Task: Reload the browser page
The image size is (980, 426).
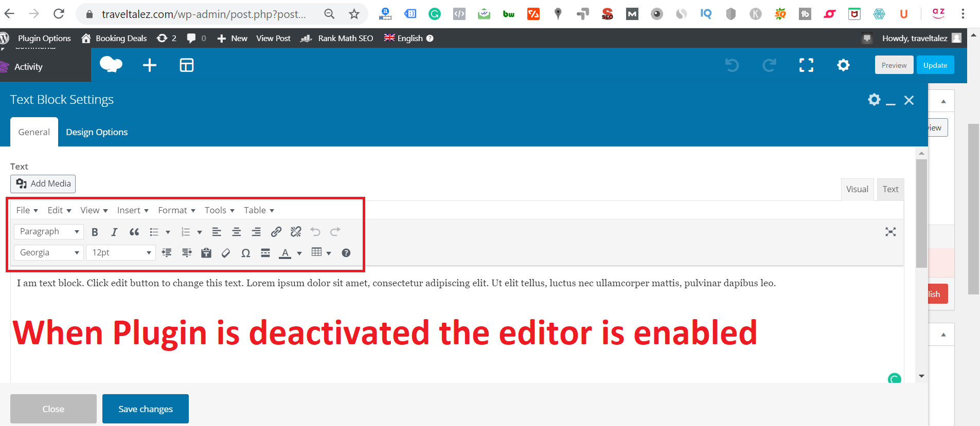Action: pyautogui.click(x=59, y=13)
